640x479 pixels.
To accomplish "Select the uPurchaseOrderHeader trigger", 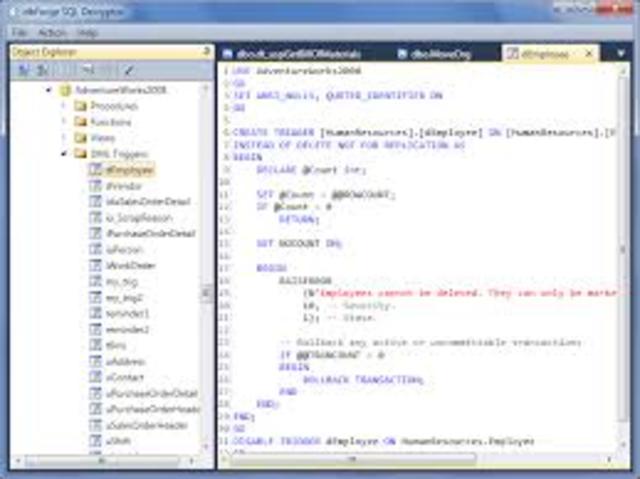I will point(153,409).
